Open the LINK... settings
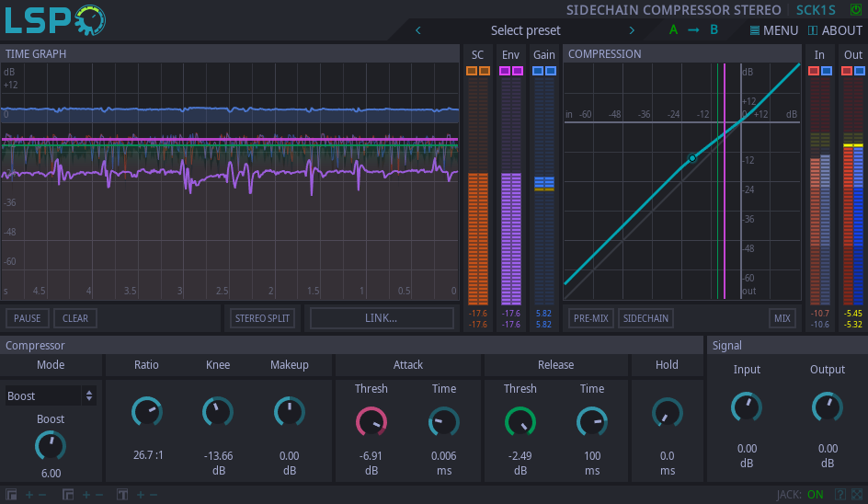Viewport: 868px width, 504px height. tap(382, 318)
